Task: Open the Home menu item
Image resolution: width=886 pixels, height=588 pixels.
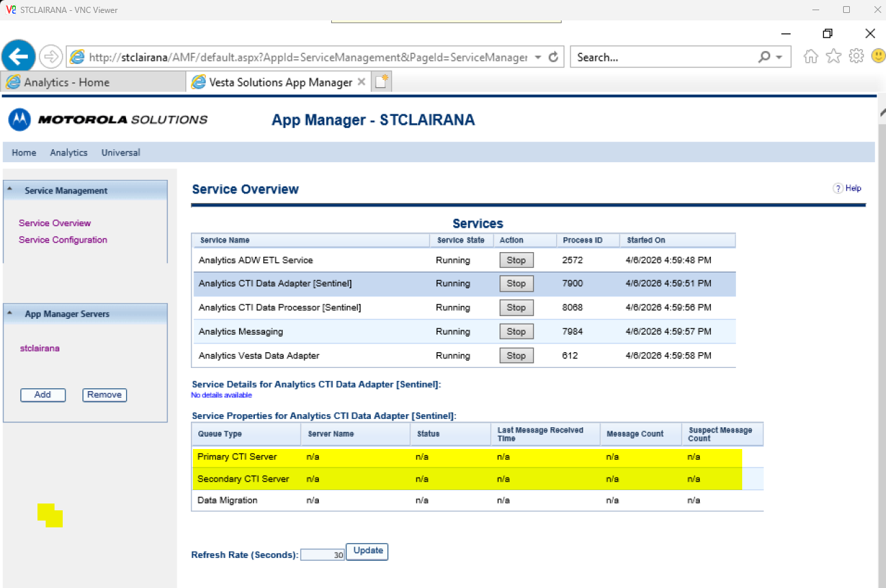Action: tap(24, 153)
